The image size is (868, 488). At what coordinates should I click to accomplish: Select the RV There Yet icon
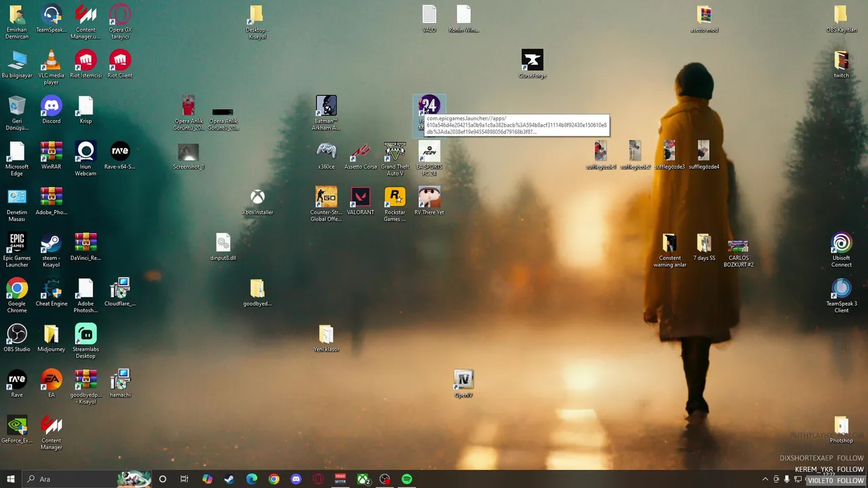429,201
